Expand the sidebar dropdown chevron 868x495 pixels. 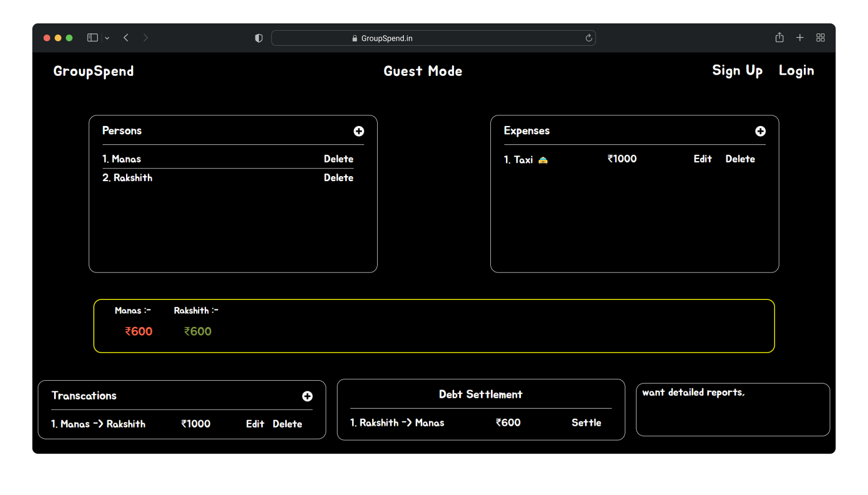pyautogui.click(x=107, y=38)
